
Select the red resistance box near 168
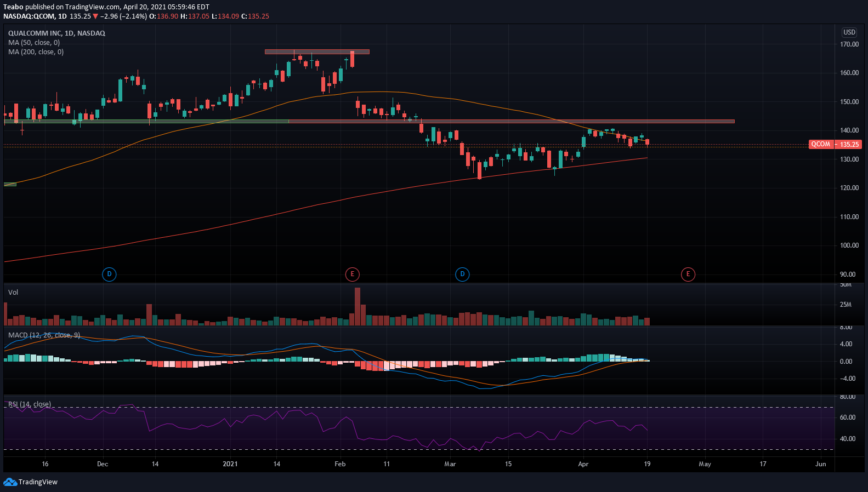[317, 52]
